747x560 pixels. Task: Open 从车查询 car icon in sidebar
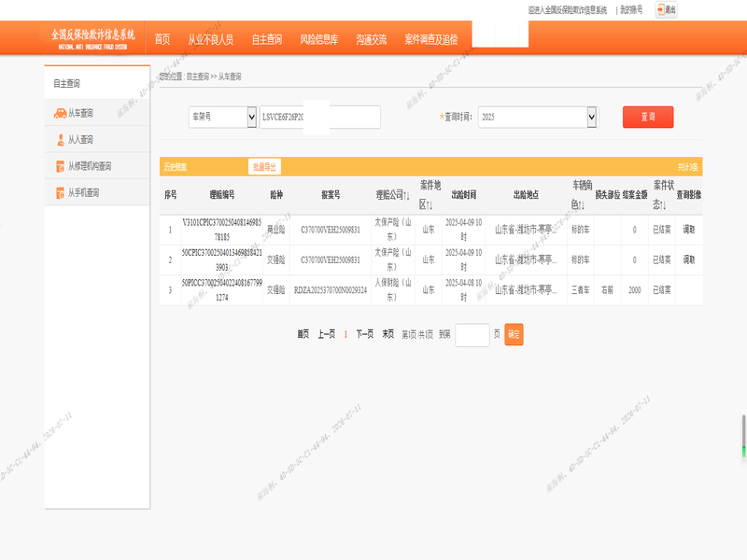[60, 113]
